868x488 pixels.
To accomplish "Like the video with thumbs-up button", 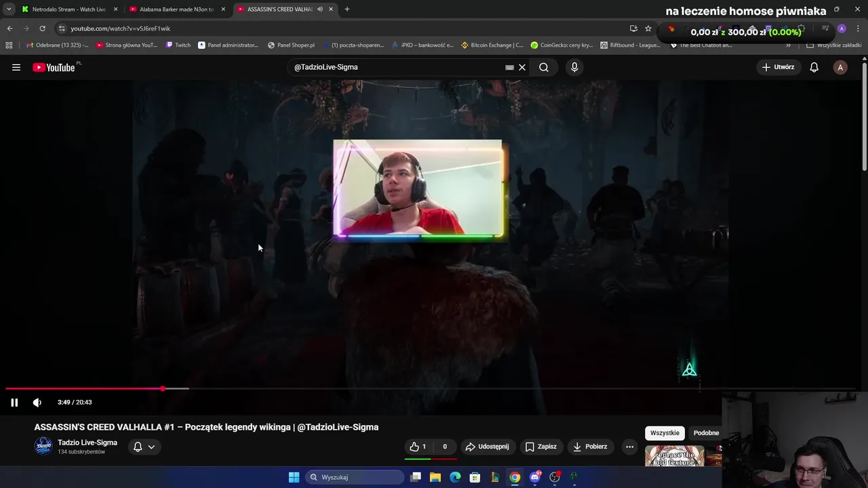I will (418, 447).
